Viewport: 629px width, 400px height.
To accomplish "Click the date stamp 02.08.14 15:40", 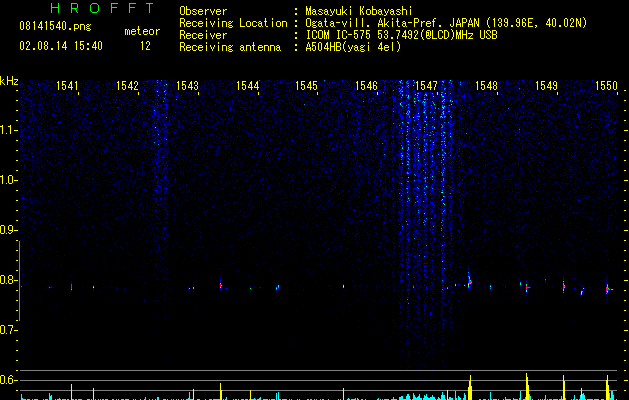I will [61, 46].
